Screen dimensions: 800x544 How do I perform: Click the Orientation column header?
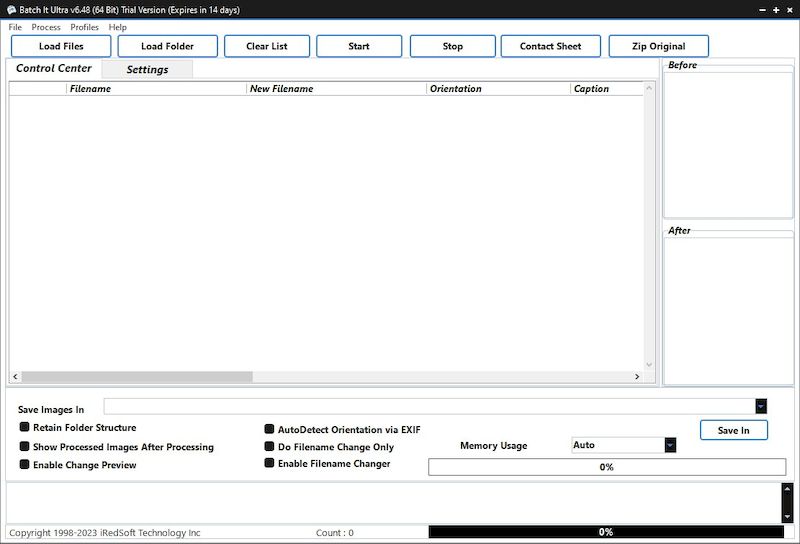click(x=498, y=89)
